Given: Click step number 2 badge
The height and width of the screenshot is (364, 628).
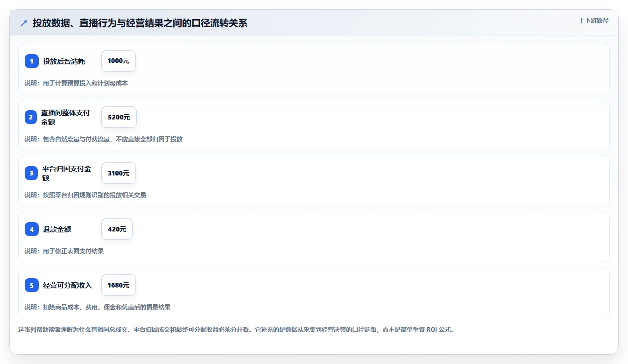Looking at the screenshot, I should [x=31, y=117].
